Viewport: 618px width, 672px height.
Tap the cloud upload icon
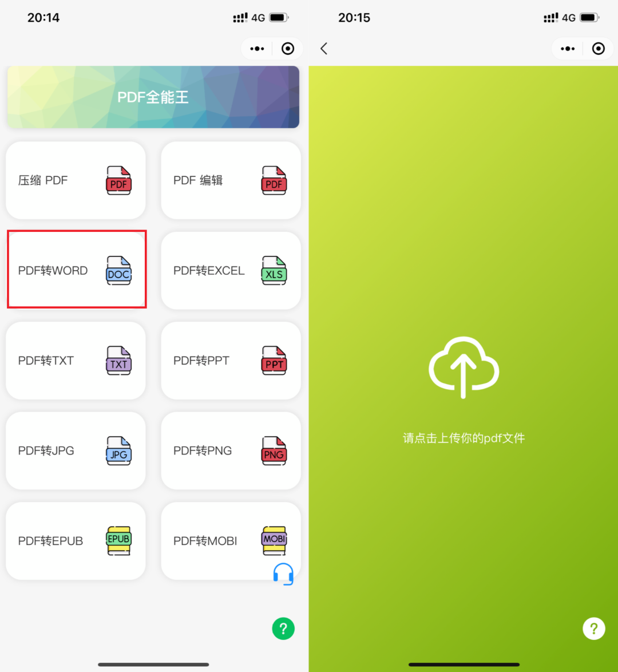(x=463, y=367)
